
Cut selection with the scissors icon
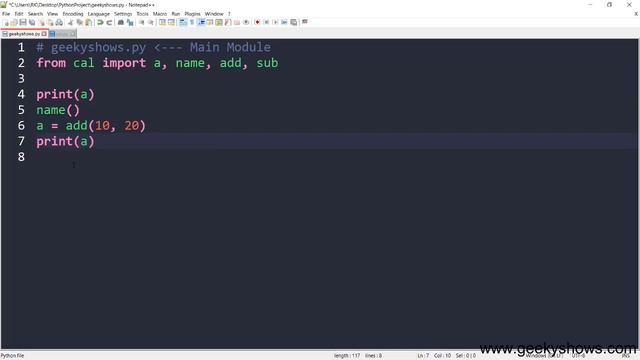70,22
